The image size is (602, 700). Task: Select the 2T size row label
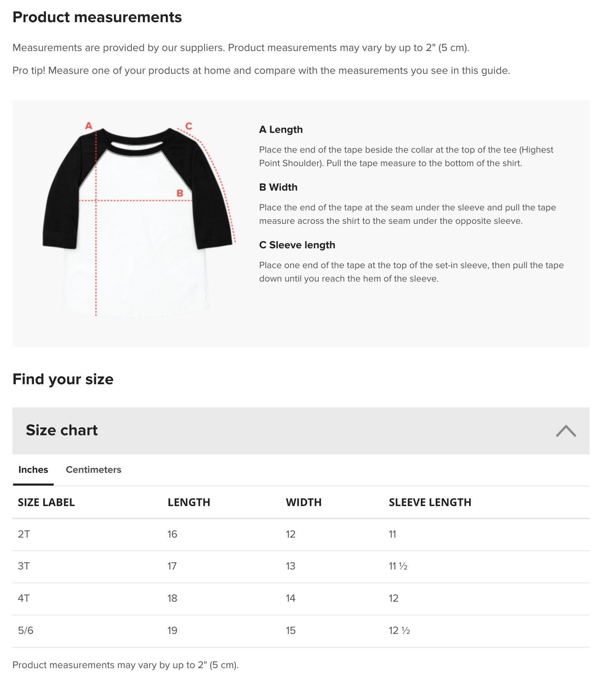24,534
